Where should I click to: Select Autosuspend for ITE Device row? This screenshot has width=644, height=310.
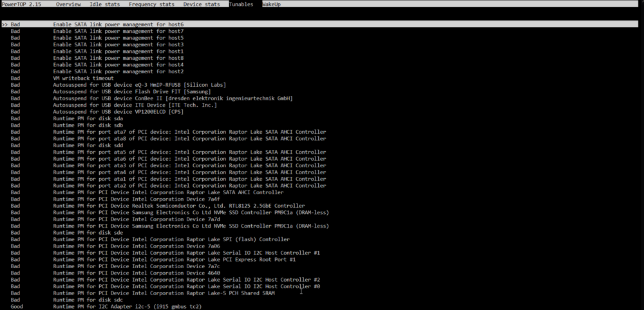(114, 105)
